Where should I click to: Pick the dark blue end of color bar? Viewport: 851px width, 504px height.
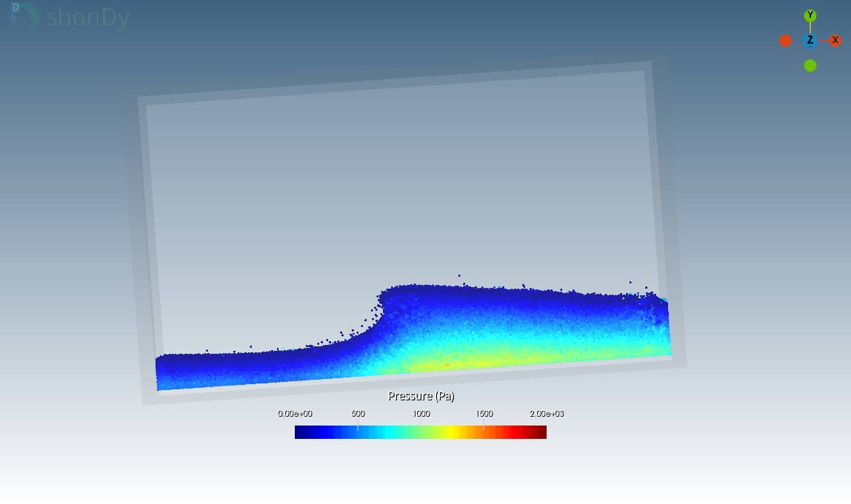coord(300,432)
